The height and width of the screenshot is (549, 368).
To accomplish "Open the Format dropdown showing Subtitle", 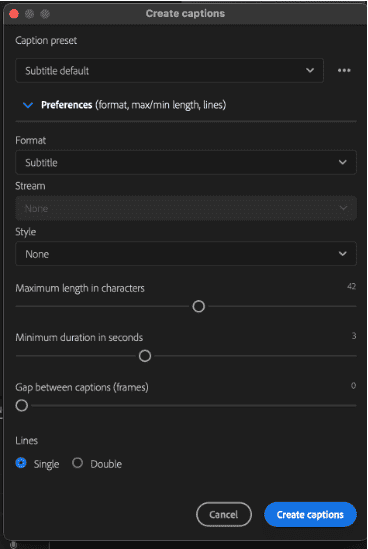I will 186,162.
